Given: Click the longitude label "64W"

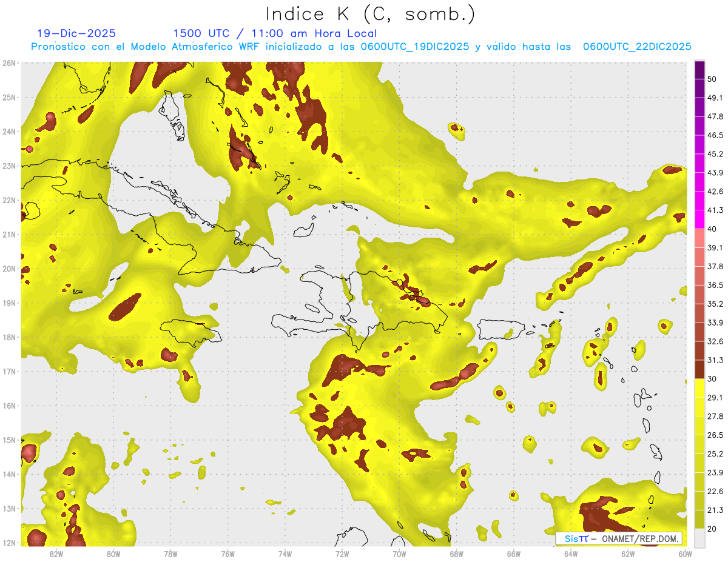Looking at the screenshot, I should click(570, 554).
